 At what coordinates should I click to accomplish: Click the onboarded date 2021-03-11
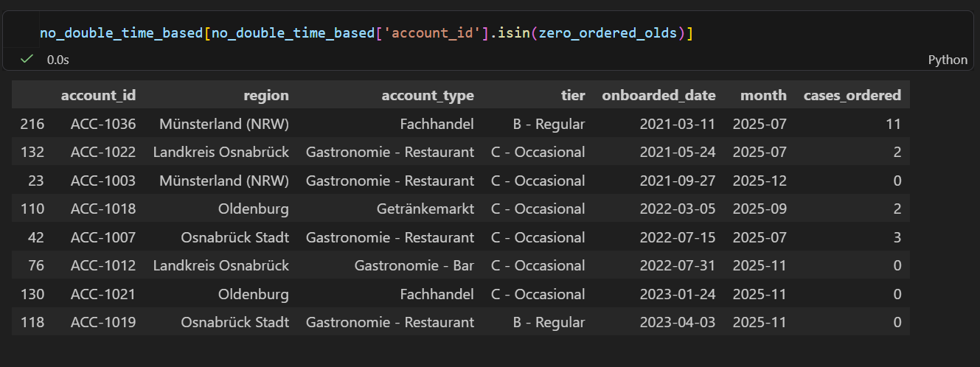click(x=677, y=124)
